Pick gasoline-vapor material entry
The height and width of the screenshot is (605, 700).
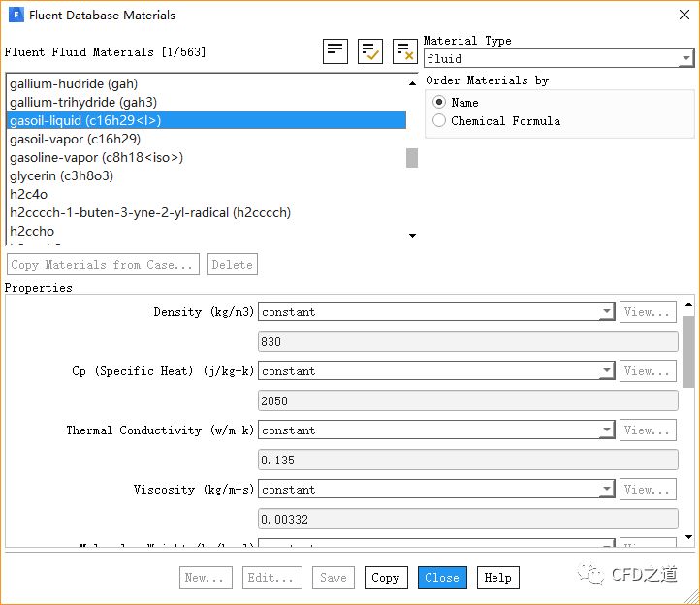click(96, 158)
